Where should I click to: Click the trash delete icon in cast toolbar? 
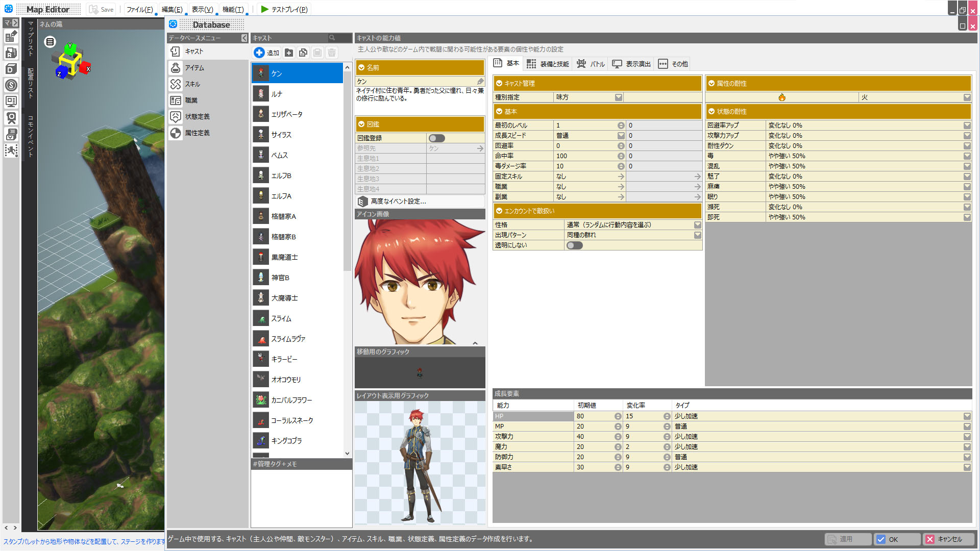coord(332,53)
